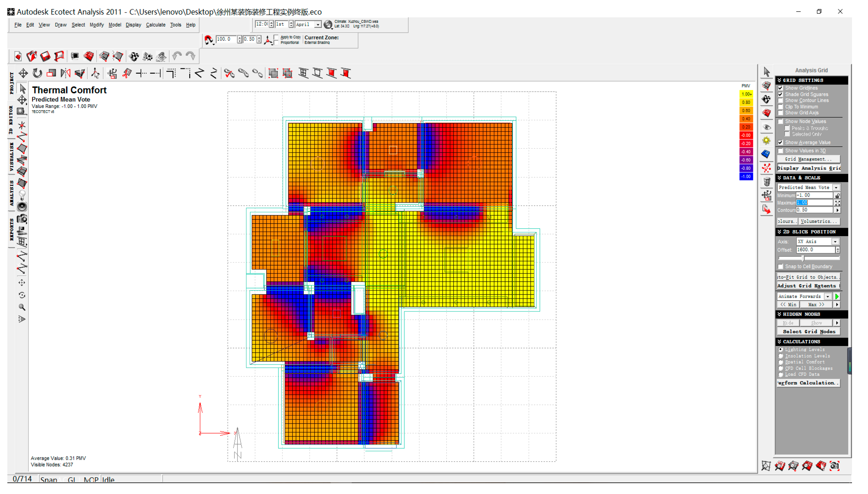868x494 pixels.
Task: Click the New document icon
Action: click(x=18, y=56)
